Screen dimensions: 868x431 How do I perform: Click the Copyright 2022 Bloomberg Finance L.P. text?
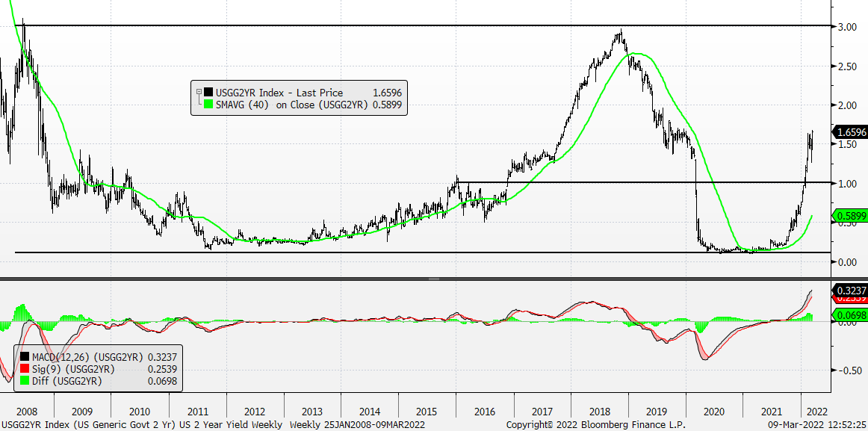595,425
